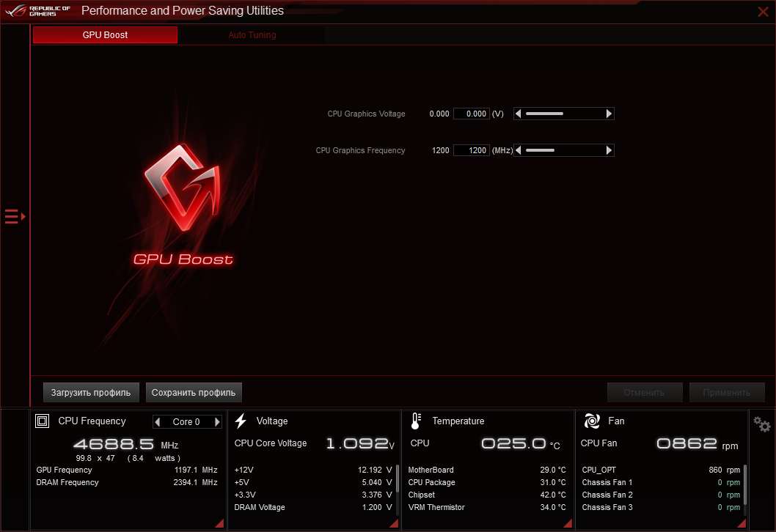Click the CPU Package temperature row

click(x=487, y=483)
